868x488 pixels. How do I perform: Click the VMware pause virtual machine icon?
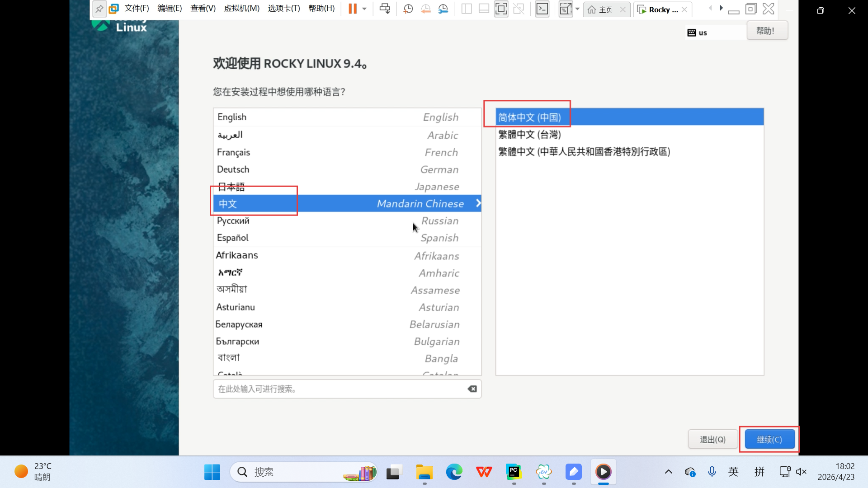point(352,9)
